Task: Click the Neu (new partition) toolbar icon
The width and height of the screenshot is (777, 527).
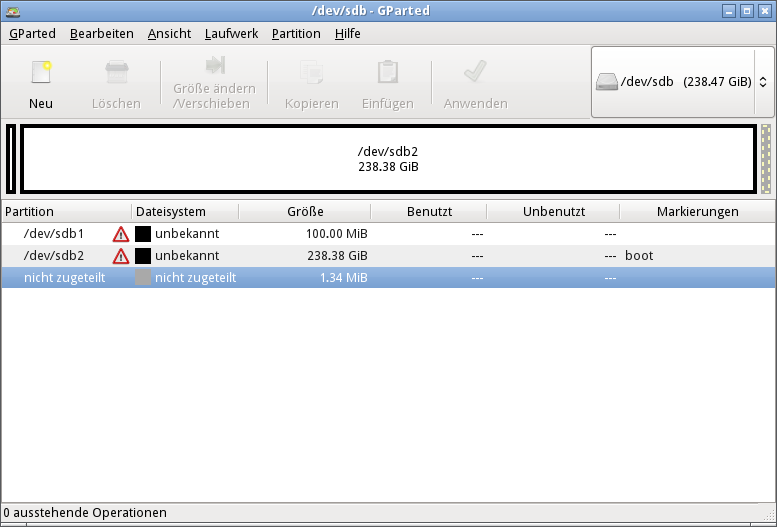Action: 41,72
